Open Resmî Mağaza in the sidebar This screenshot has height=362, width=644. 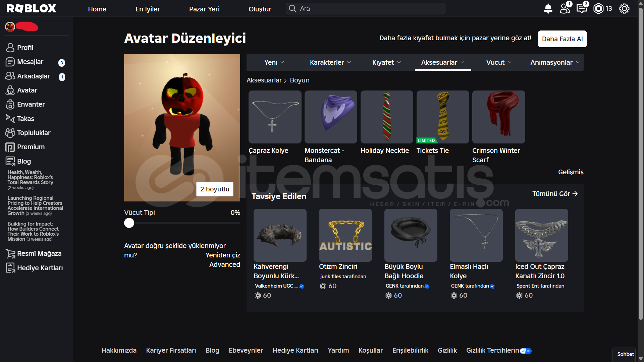pyautogui.click(x=34, y=253)
